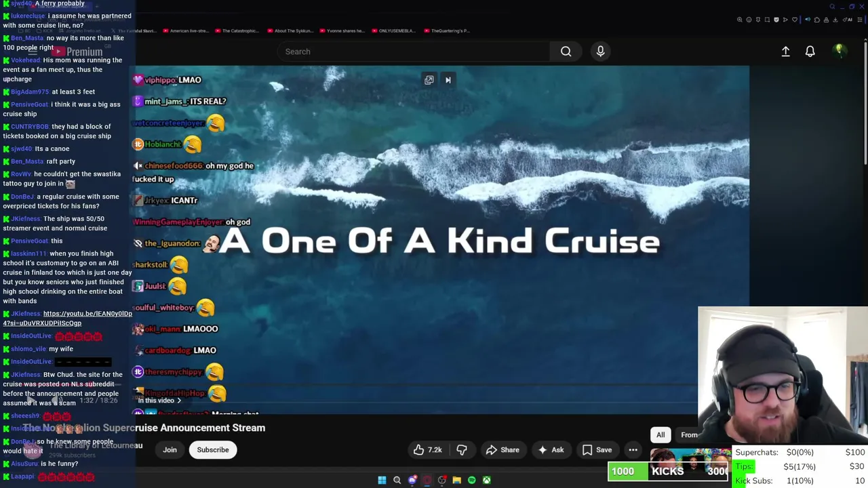868x488 pixels.
Task: Mute tab using browser speaker icon
Action: (x=808, y=20)
